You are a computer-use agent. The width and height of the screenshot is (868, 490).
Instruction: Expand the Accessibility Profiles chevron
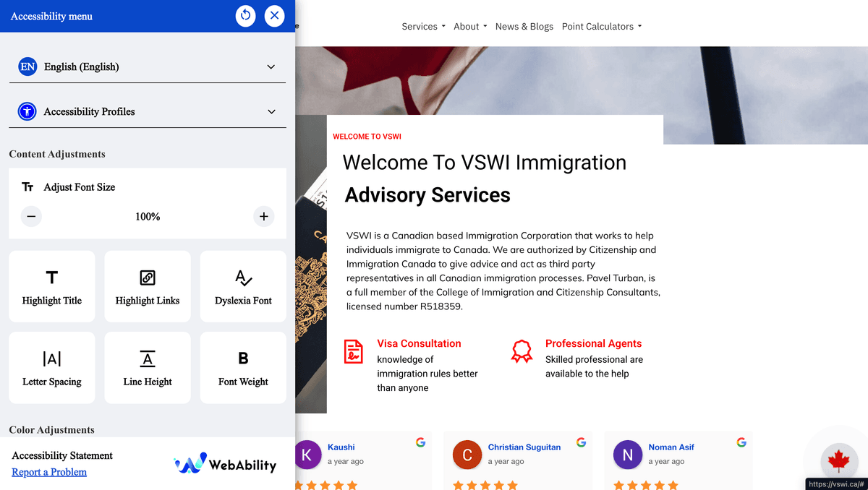pos(271,111)
